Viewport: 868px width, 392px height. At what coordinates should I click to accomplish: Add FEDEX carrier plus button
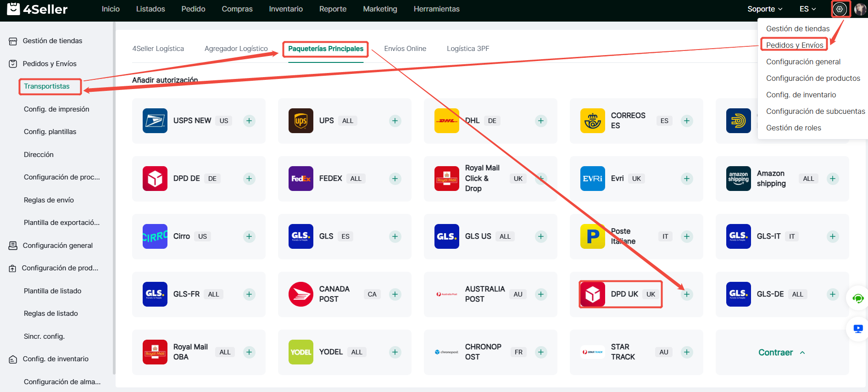[x=395, y=179]
